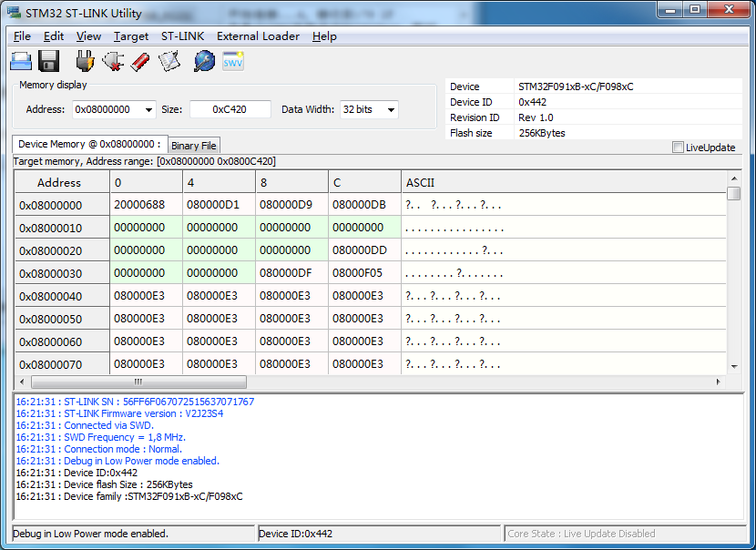
Task: Click the ASCII column header
Action: pyautogui.click(x=564, y=182)
